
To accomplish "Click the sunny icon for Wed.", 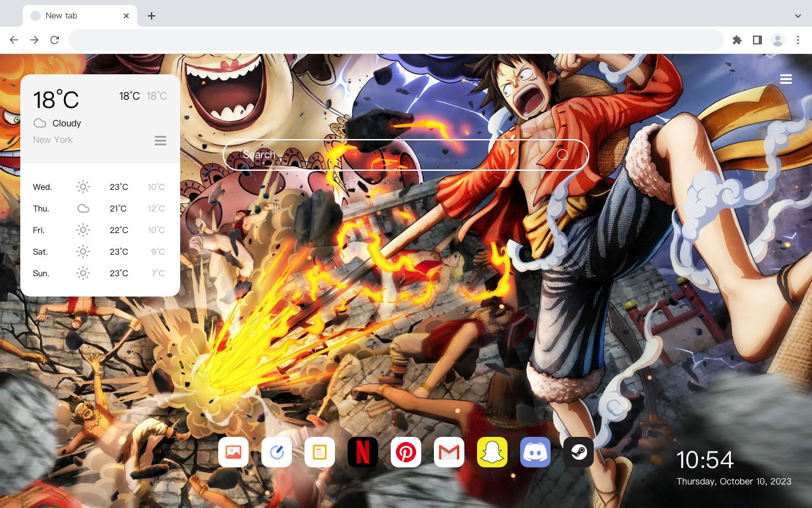I will (x=83, y=187).
